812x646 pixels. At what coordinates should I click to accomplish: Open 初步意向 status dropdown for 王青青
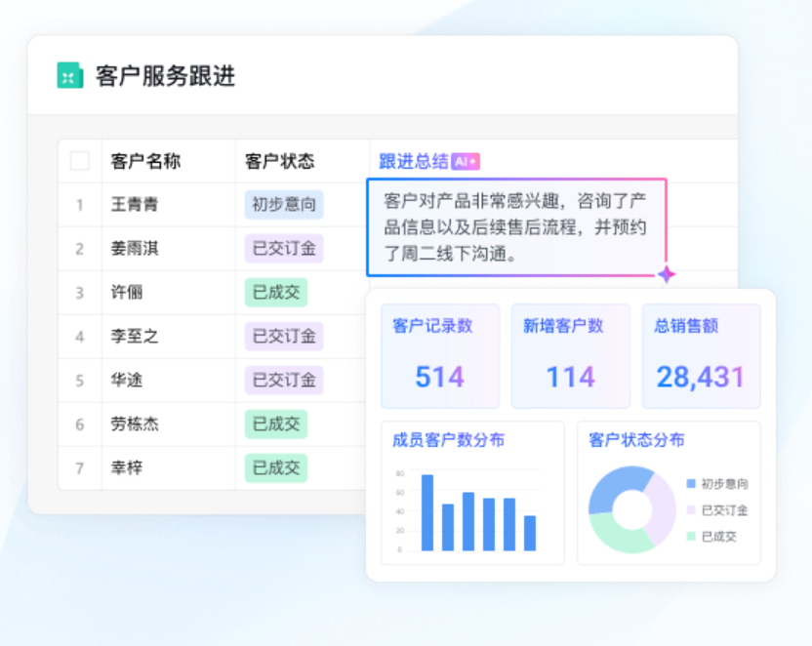tap(283, 205)
